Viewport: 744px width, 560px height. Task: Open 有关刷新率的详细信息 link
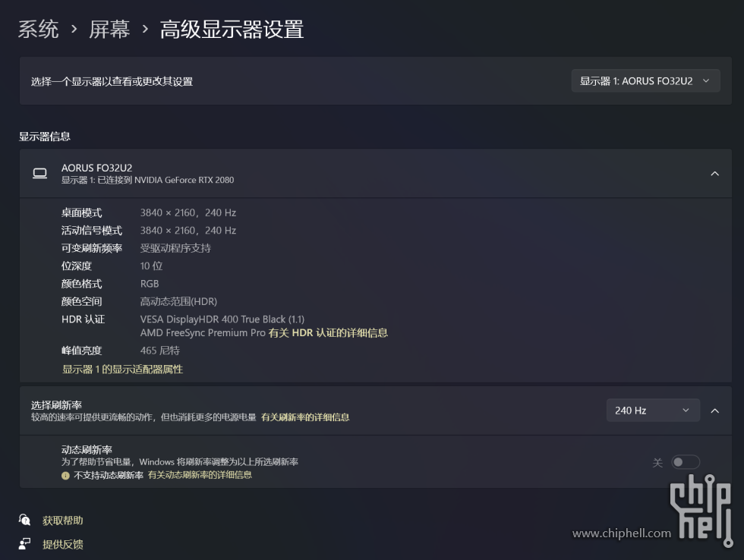[x=305, y=417]
